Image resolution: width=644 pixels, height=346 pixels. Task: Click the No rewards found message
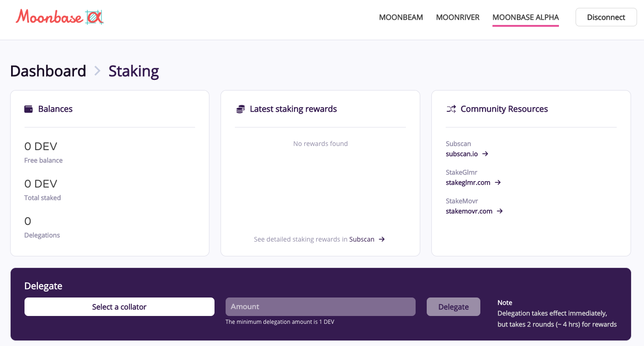(320, 144)
